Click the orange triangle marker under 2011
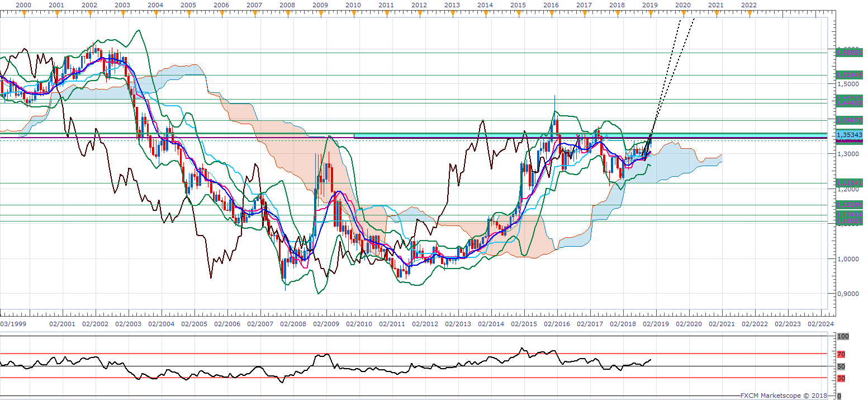This screenshot has height=400, width=868. point(386,14)
